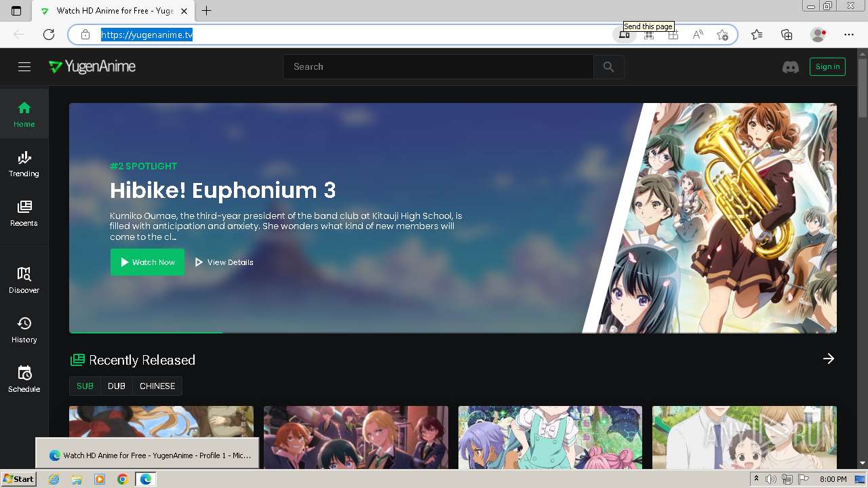Click the search magnifier button
The image size is (868, 488).
point(608,66)
